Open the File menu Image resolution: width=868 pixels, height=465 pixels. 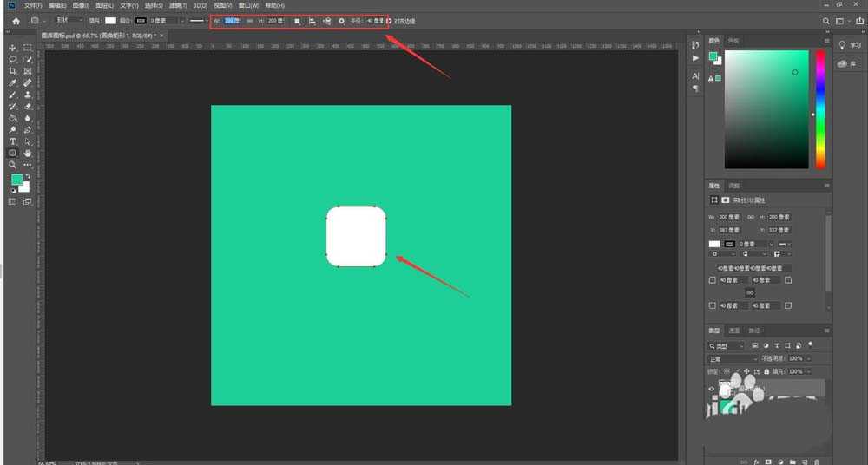click(x=33, y=5)
